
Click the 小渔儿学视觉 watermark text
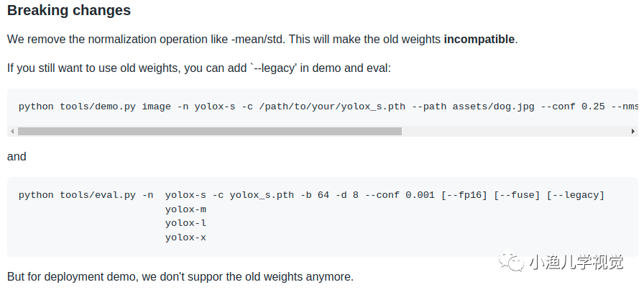click(x=576, y=262)
